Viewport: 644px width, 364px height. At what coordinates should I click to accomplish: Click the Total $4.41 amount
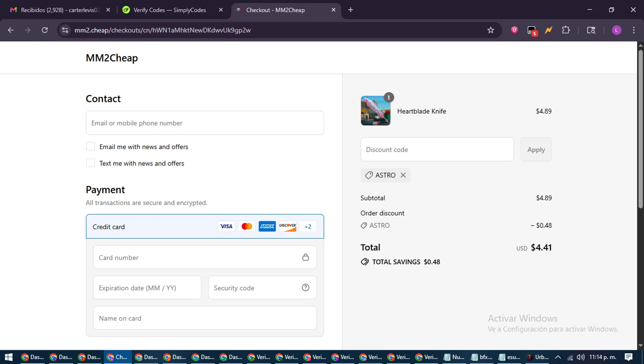pyautogui.click(x=541, y=248)
